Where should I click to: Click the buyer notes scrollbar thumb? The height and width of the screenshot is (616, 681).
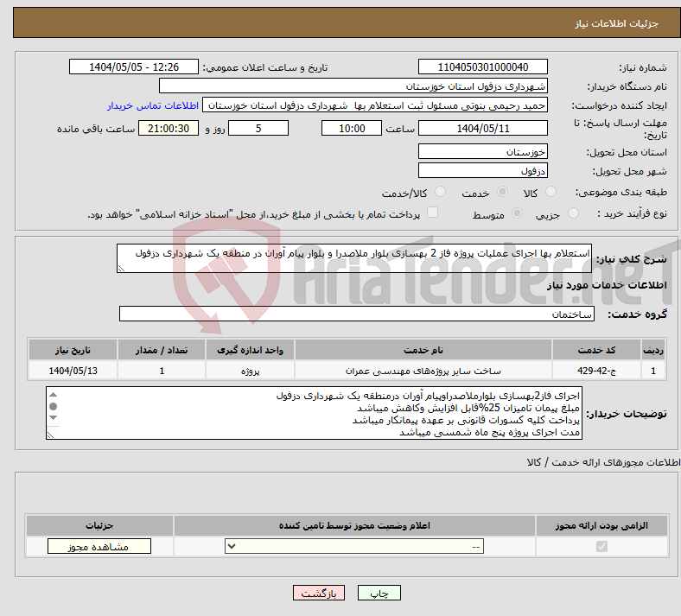[53, 406]
